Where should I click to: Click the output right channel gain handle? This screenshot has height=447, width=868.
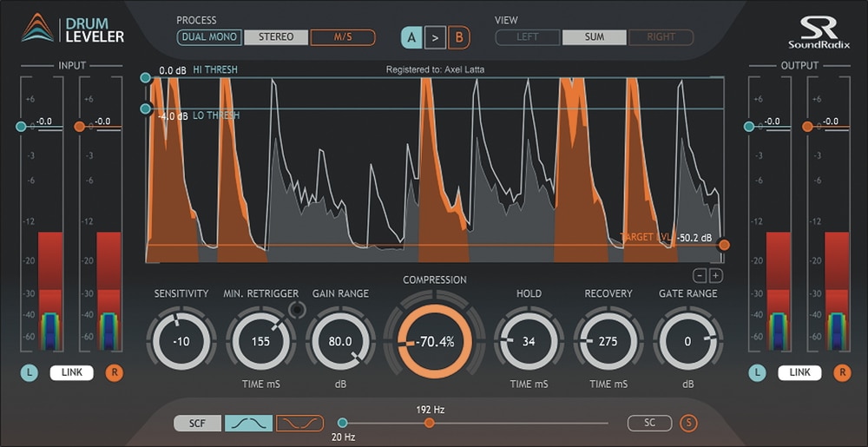click(807, 127)
